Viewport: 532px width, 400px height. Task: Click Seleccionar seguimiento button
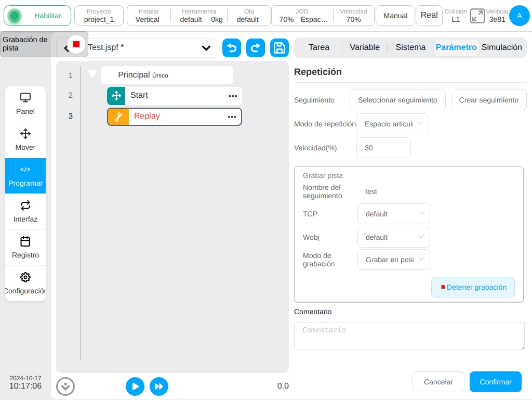click(397, 100)
